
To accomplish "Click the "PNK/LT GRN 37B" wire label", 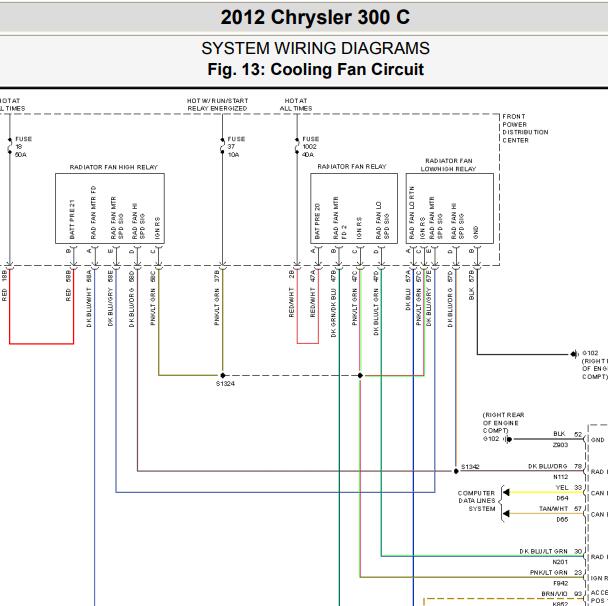I will click(217, 298).
